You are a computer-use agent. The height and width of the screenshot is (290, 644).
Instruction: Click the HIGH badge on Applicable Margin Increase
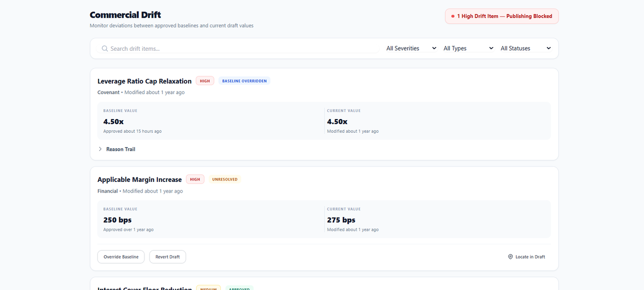[195, 179]
